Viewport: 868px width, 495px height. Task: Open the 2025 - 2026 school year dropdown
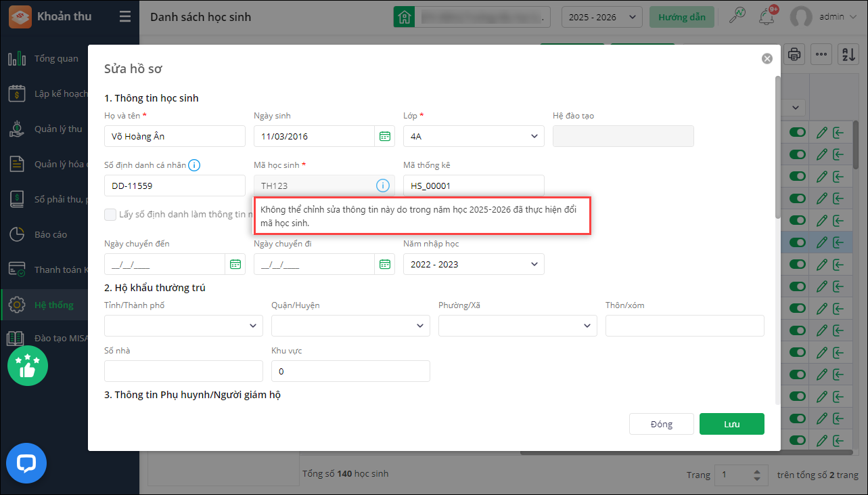tap(602, 17)
